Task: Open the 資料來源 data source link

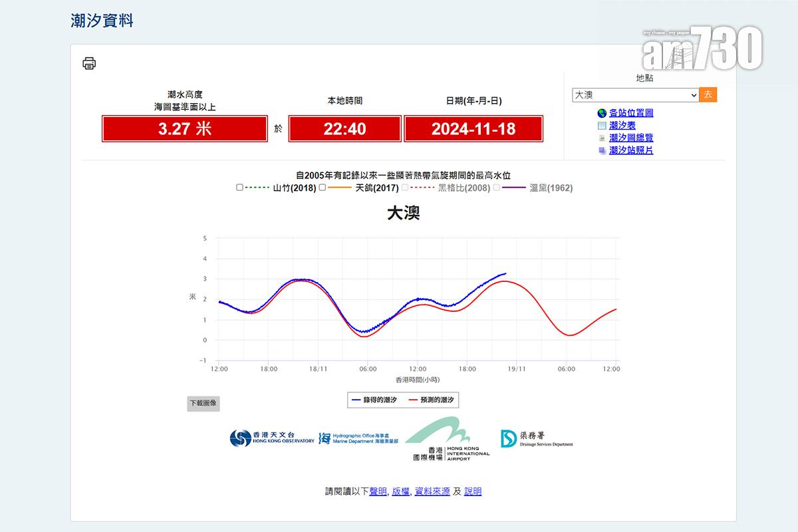Action: point(432,491)
